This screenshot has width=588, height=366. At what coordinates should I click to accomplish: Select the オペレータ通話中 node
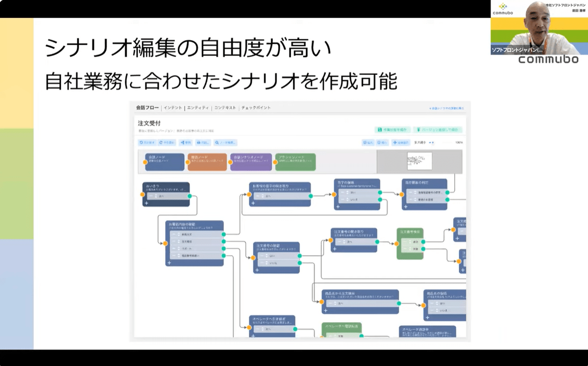click(x=428, y=332)
